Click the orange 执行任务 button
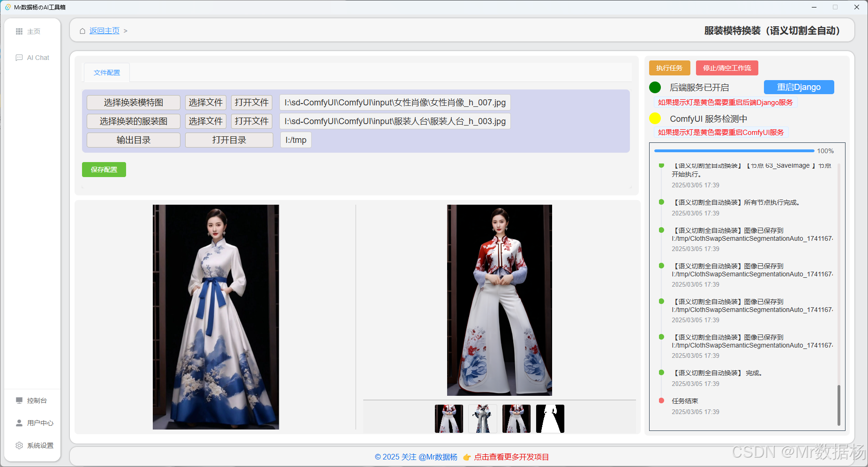868x467 pixels. click(x=669, y=68)
